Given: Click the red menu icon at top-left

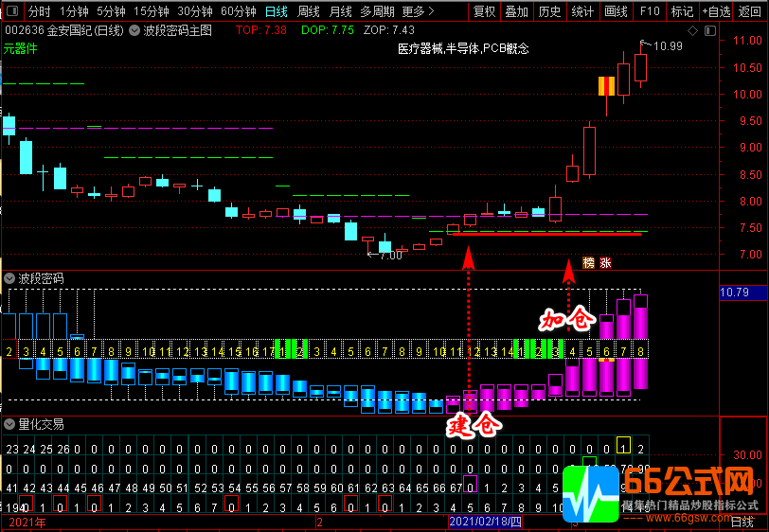Looking at the screenshot, I should coord(11,11).
